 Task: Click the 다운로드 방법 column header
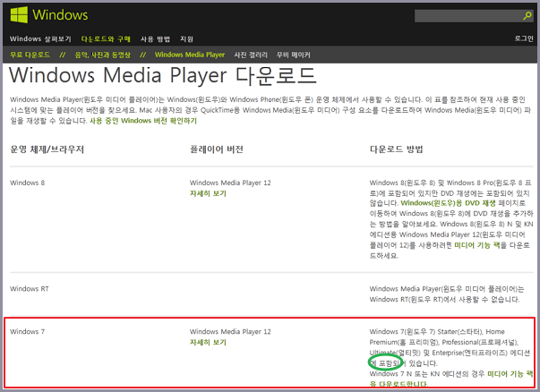[x=397, y=149]
